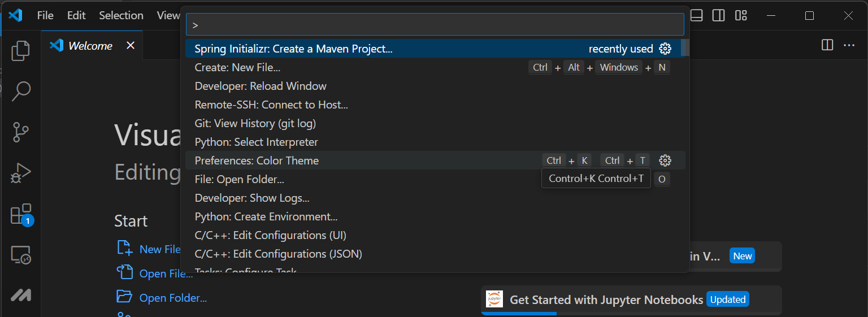Image resolution: width=868 pixels, height=317 pixels.
Task: Run File: Open Folder command
Action: click(x=435, y=179)
